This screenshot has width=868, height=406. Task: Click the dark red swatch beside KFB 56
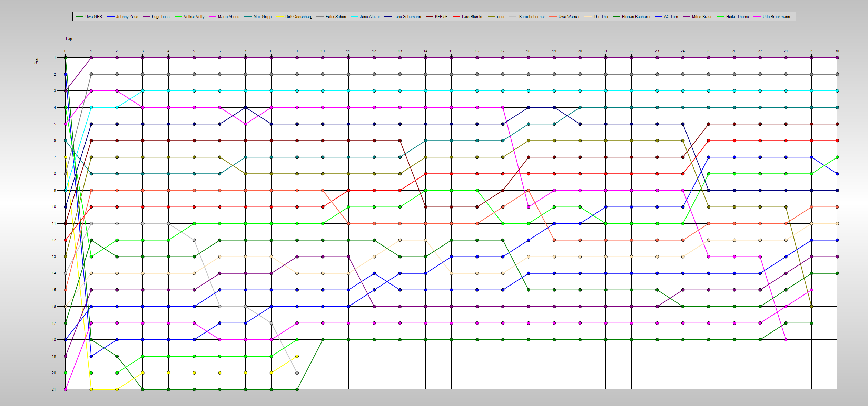tap(429, 17)
